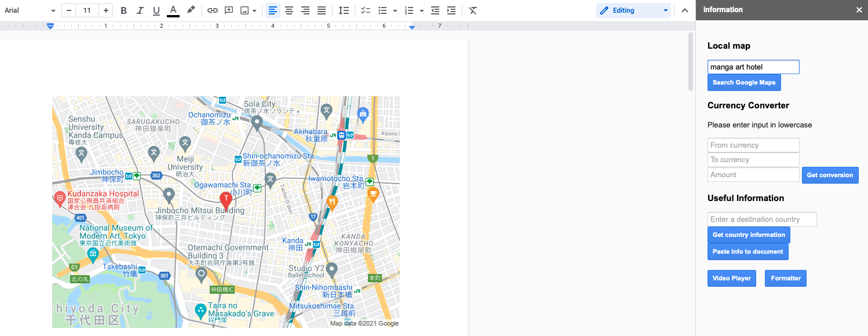Click Get country information button

point(749,235)
